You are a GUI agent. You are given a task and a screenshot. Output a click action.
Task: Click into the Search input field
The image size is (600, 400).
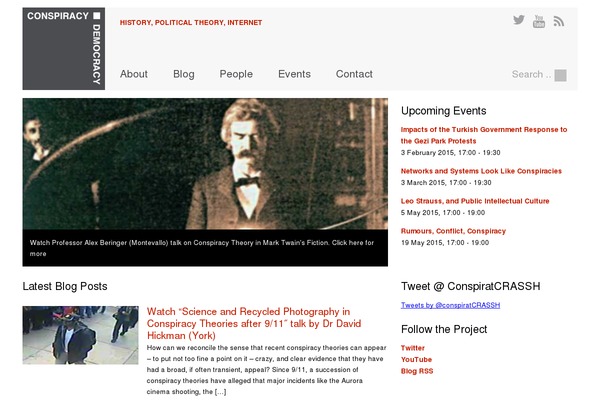(532, 74)
